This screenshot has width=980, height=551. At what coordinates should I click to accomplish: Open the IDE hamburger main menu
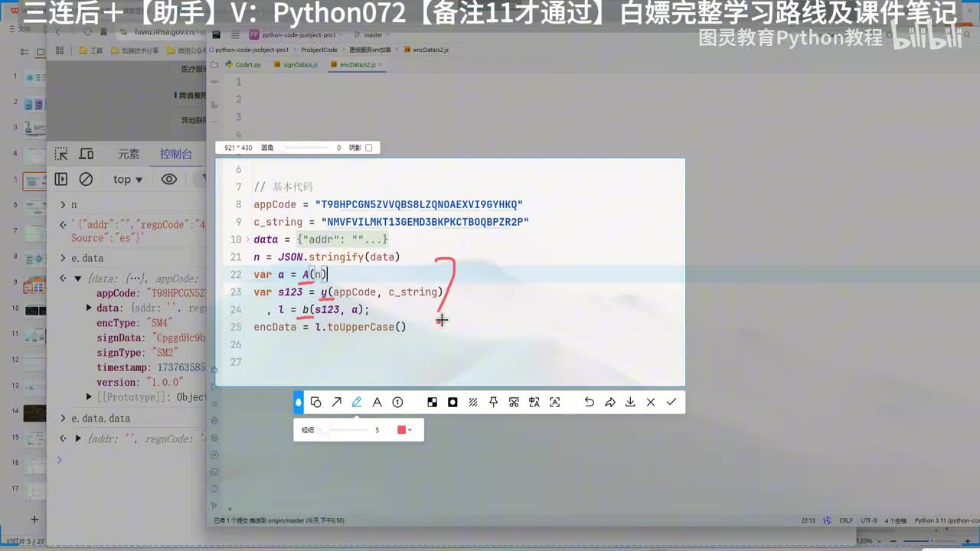[234, 35]
